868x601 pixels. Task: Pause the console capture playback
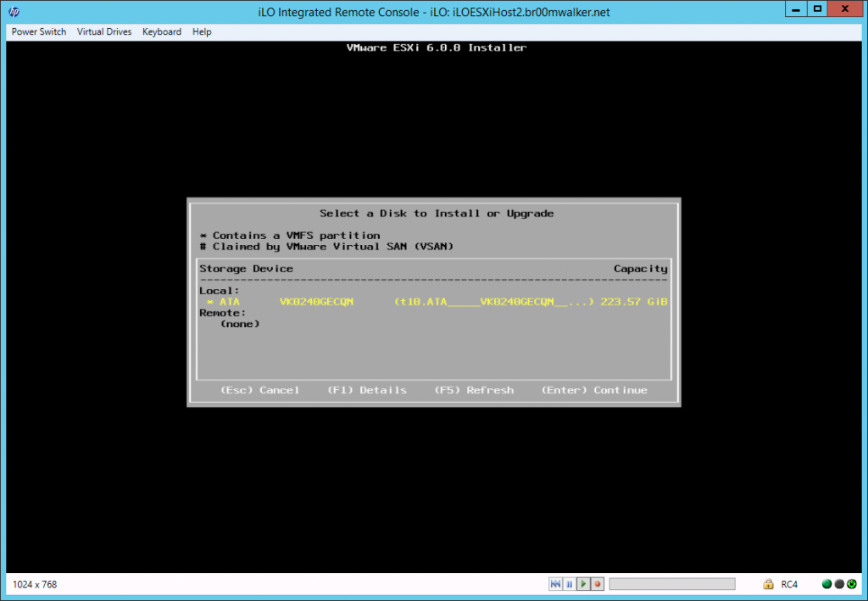(569, 584)
